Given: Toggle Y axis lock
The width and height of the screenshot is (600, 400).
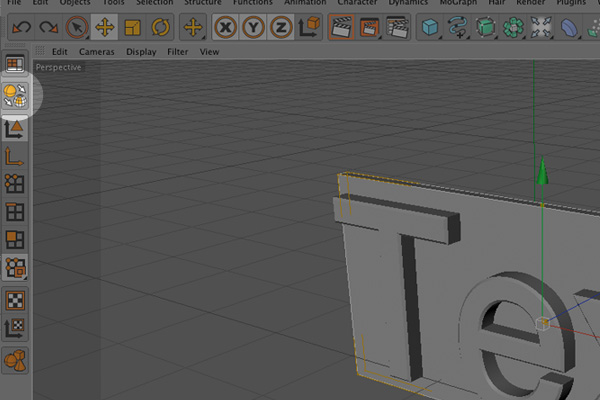Looking at the screenshot, I should click(253, 27).
